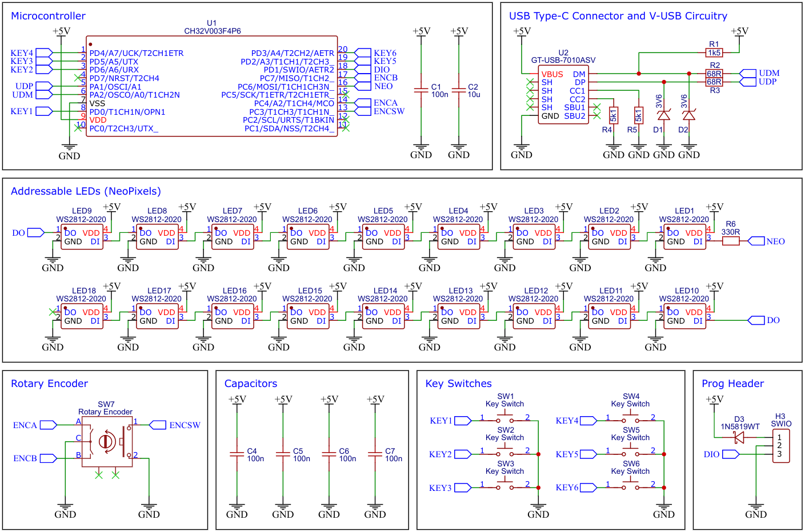Click the Prog Header section title
Screen dimensions: 805x532
tap(733, 384)
